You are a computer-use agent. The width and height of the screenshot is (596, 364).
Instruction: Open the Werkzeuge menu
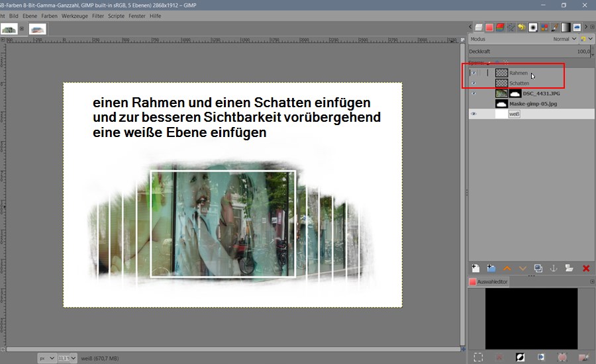(x=74, y=15)
